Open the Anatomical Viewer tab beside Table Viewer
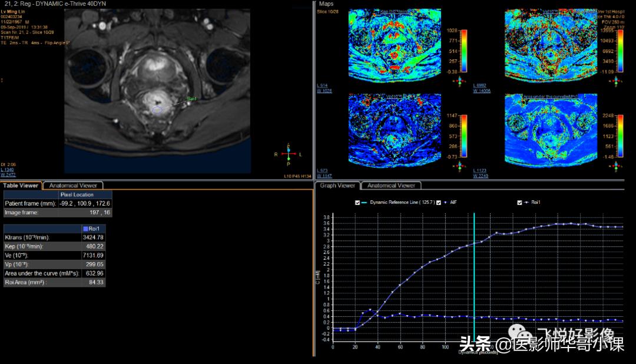This screenshot has height=364, width=636. (73, 186)
